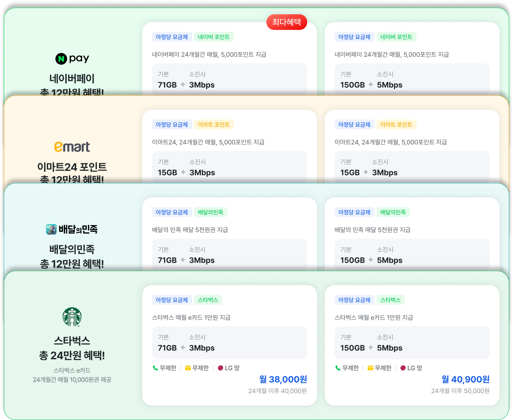Select 배달의민족 tag on Baemin 71GB card

(211, 212)
